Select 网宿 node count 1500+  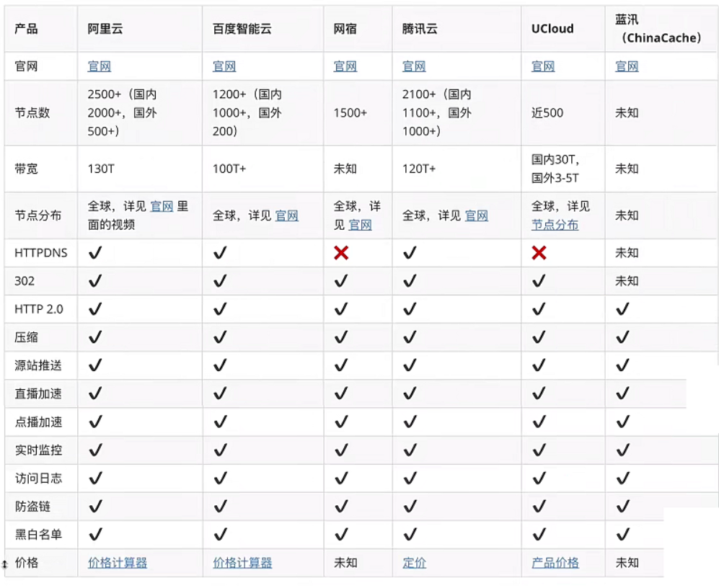350,112
